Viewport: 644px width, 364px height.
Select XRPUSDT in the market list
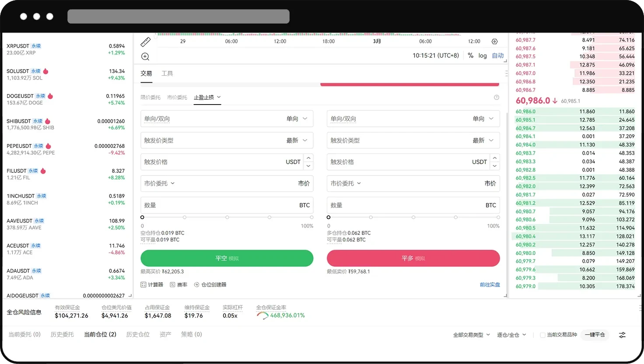pos(66,49)
